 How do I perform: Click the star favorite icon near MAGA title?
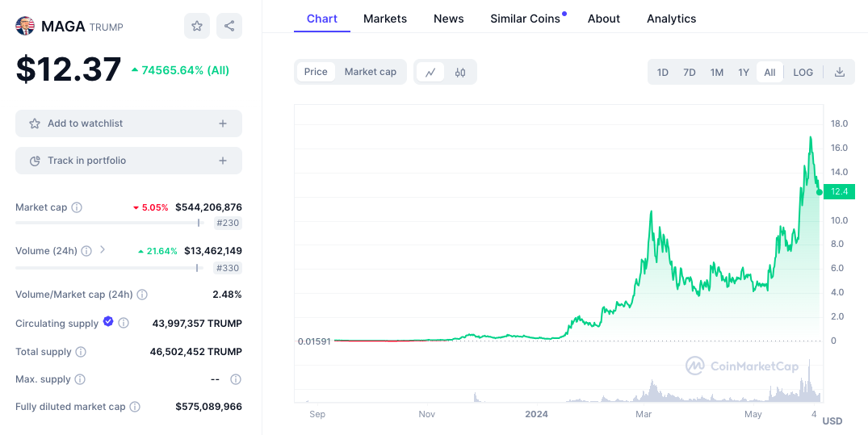(x=196, y=26)
